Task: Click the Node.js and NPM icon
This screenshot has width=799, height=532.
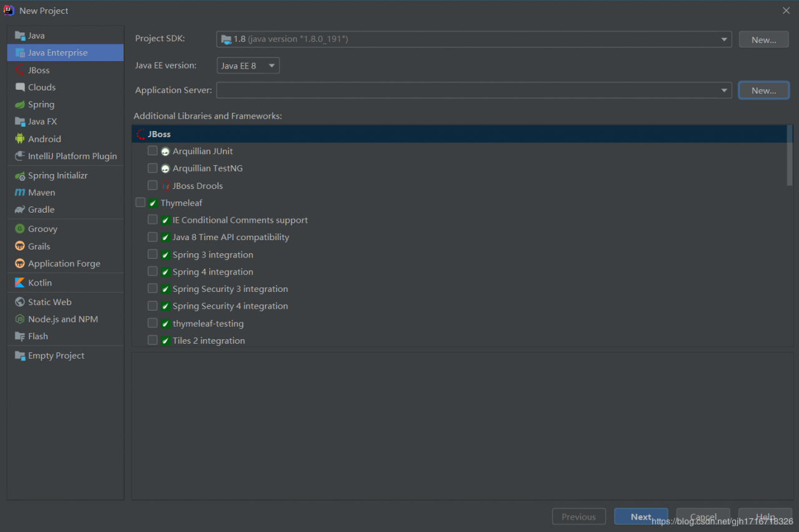Action: [20, 319]
